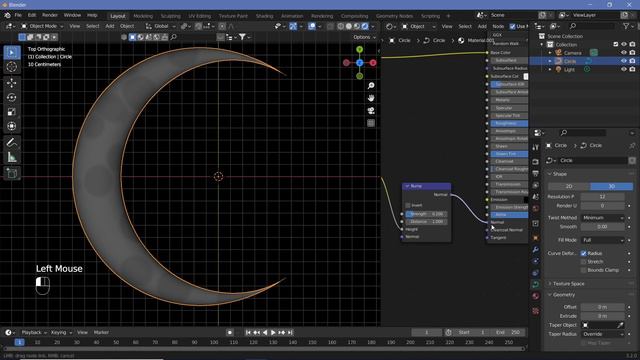Select the Annotate tool
640x360 pixels.
click(x=12, y=143)
